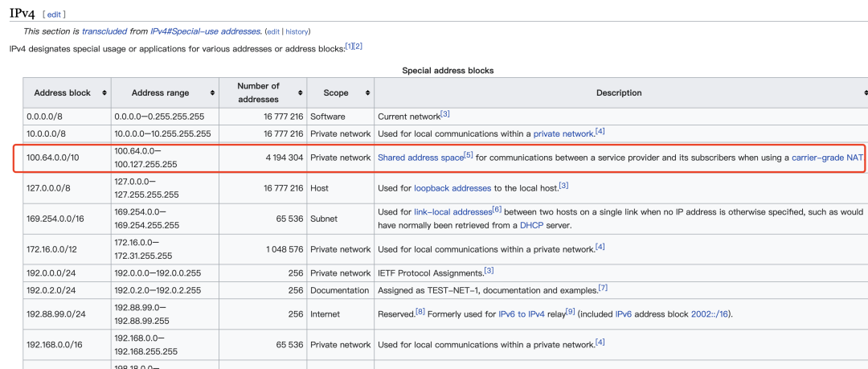The height and width of the screenshot is (369, 868).
Task: Open the carrier-grade NAT link
Action: (828, 158)
